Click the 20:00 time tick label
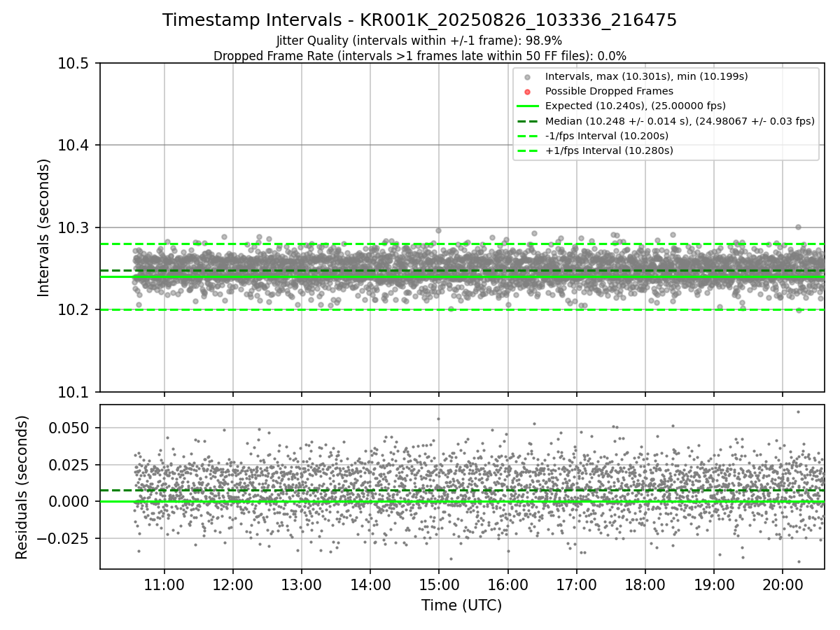The width and height of the screenshot is (840, 630). pos(782,585)
